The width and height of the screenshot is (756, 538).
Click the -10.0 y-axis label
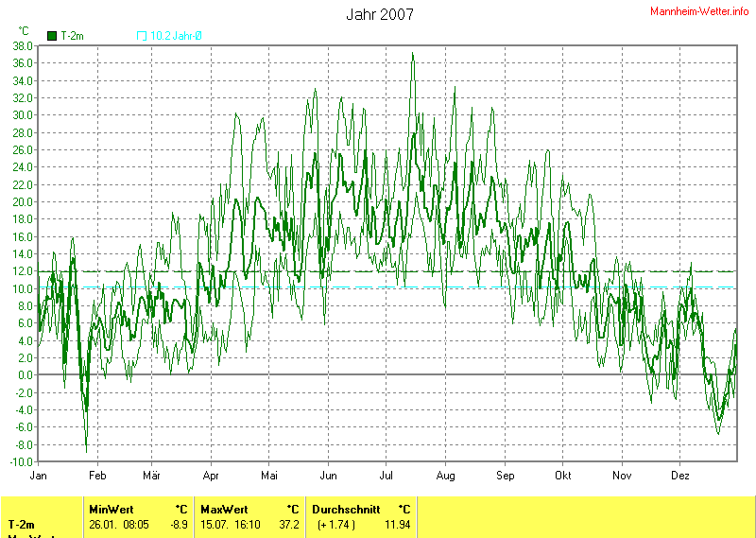click(21, 461)
